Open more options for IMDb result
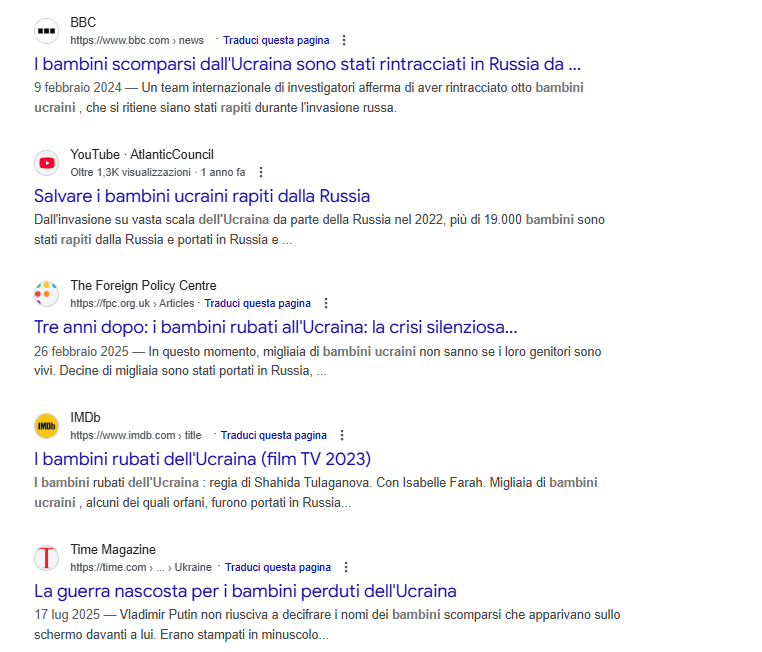The width and height of the screenshot is (762, 652). coord(342,436)
